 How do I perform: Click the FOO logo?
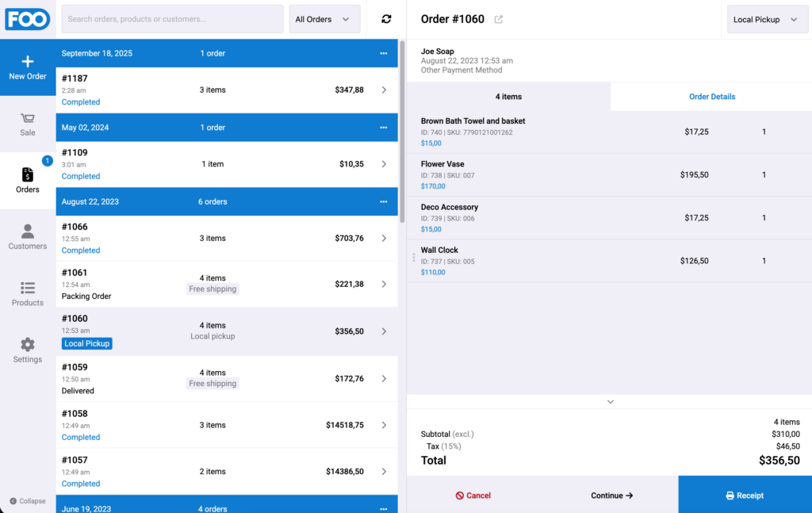point(28,19)
